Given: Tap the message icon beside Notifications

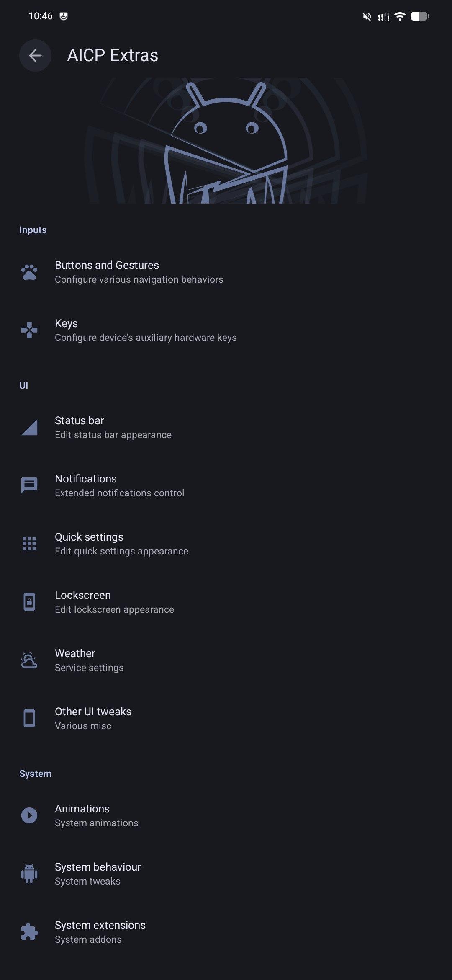Looking at the screenshot, I should 29,486.
